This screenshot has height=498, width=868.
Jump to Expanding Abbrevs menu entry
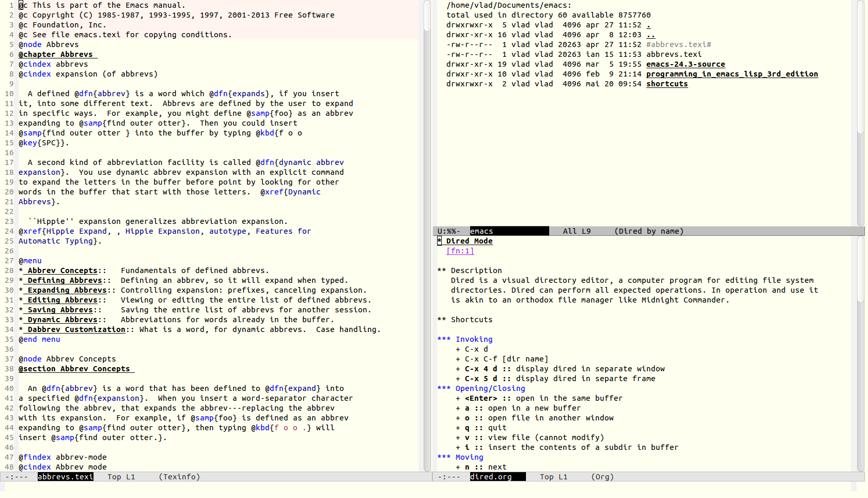click(x=67, y=290)
